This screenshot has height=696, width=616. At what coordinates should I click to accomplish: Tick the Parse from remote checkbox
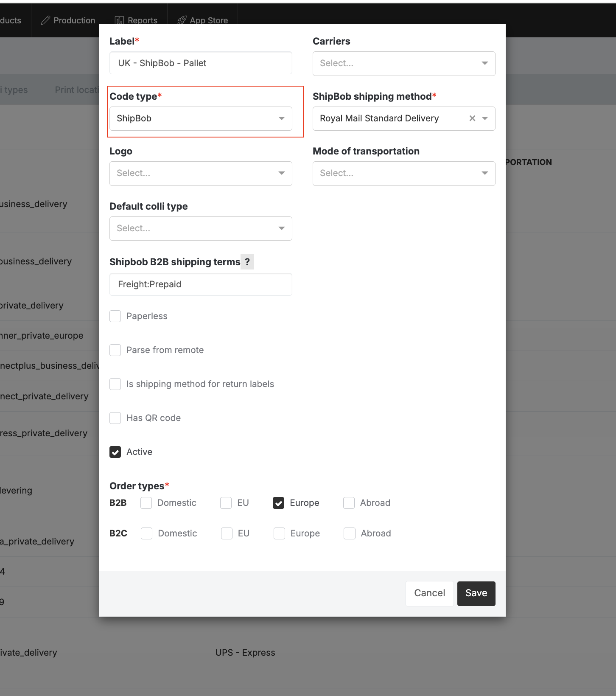[x=115, y=350]
